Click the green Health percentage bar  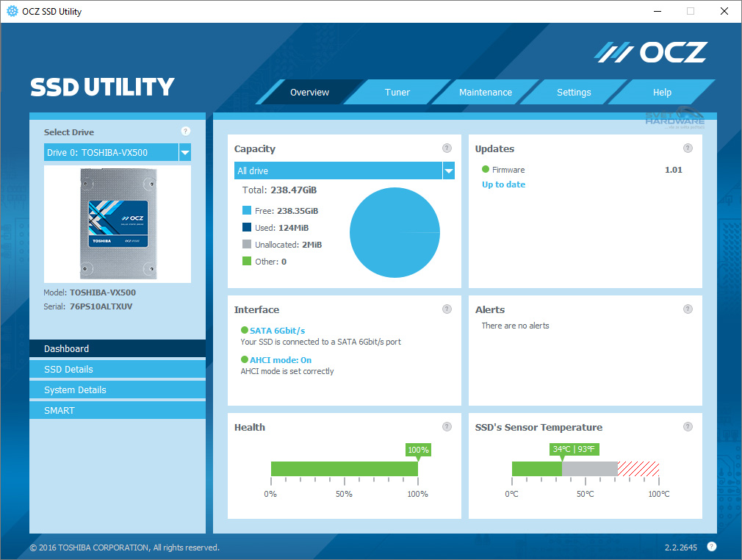[344, 468]
